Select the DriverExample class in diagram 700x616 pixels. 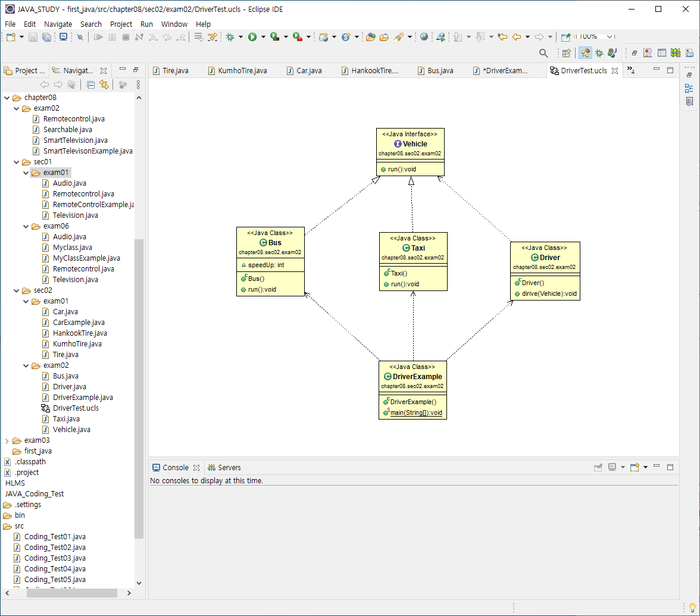pyautogui.click(x=412, y=390)
